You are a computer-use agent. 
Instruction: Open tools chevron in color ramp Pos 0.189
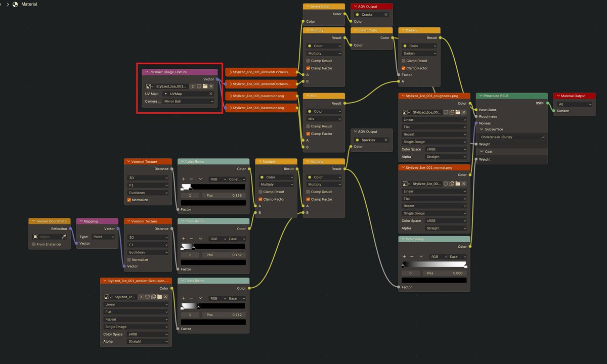tap(200, 239)
